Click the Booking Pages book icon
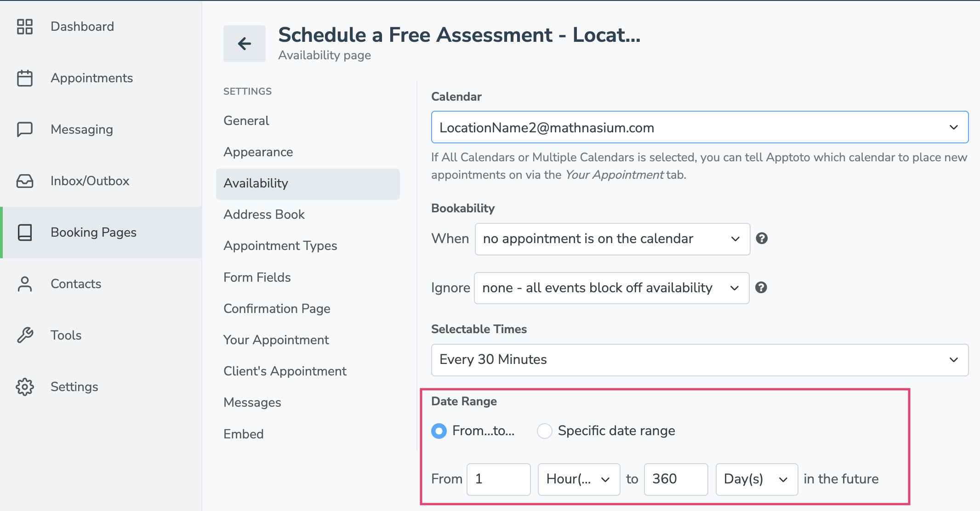980x511 pixels. tap(25, 233)
